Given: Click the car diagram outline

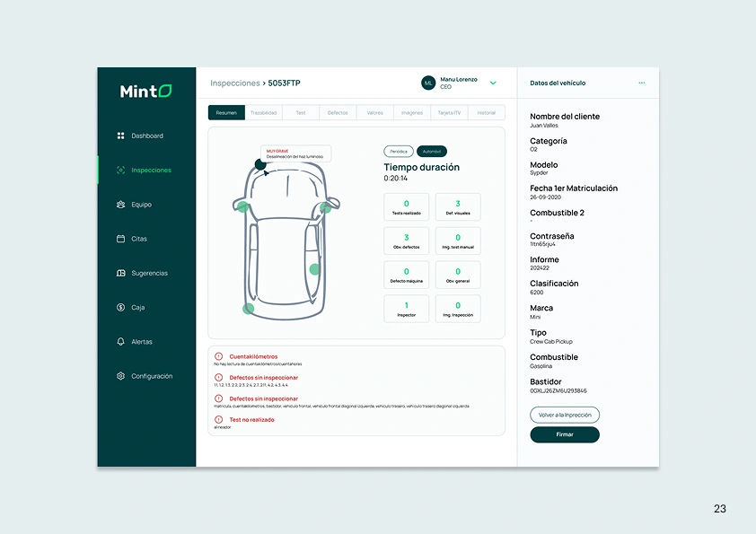Looking at the screenshot, I should [286, 241].
